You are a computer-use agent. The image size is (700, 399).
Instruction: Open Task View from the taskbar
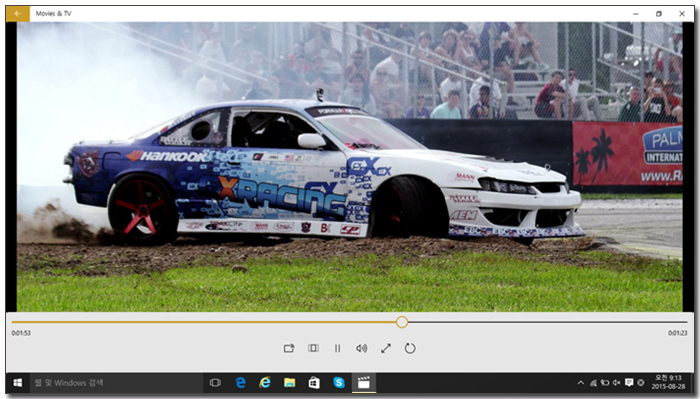tap(215, 383)
